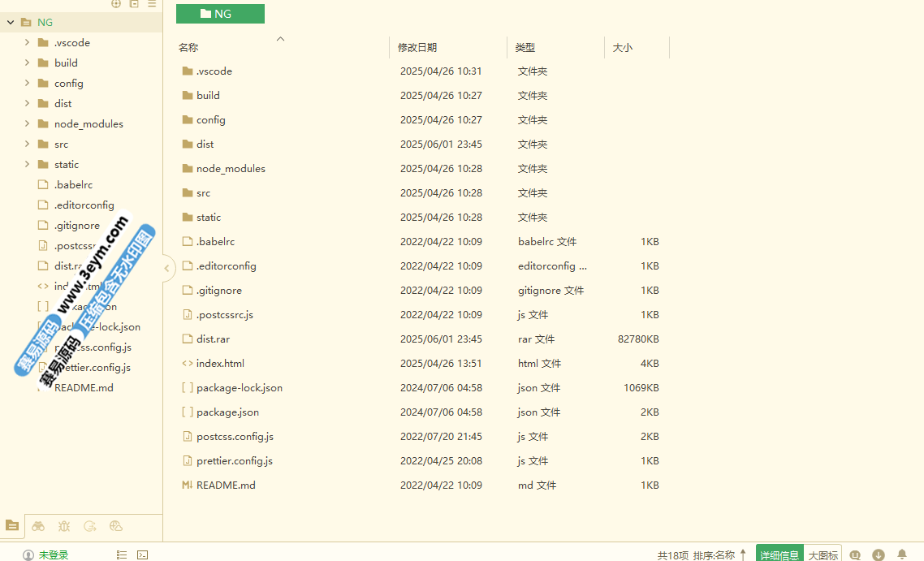Click 未登录 login link in status bar
Screen dimensions: 924x561
coord(54,555)
